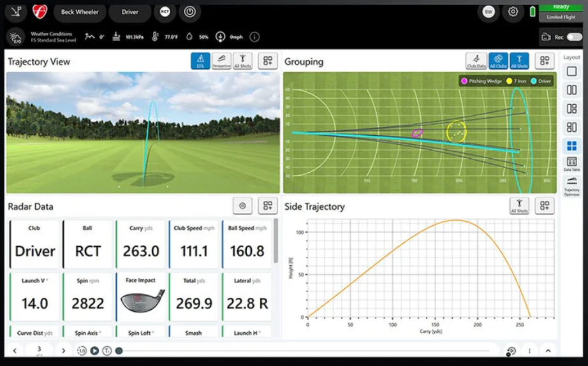Screen dimensions: 588x366
Task: Click the air pressure 101.3kPa icon
Action: pyautogui.click(x=116, y=37)
